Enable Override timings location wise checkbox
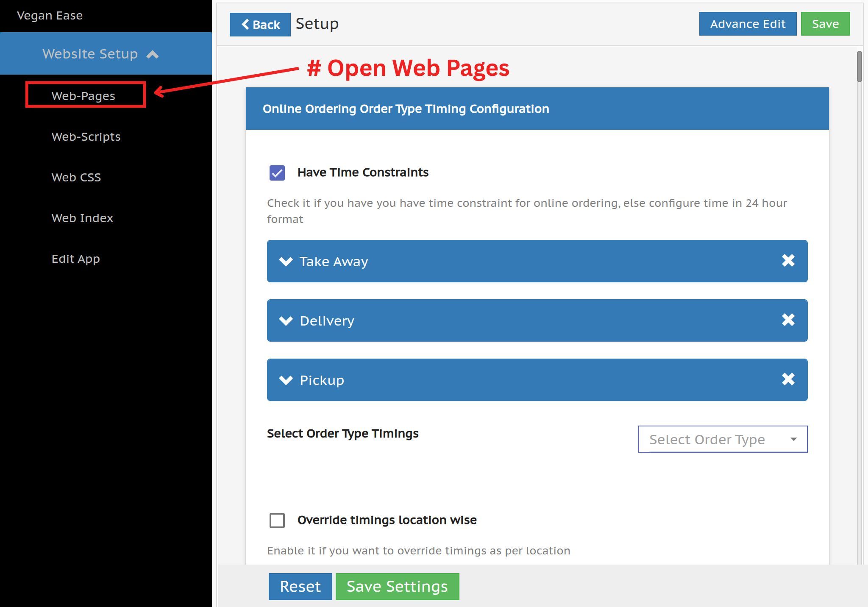This screenshot has height=607, width=868. point(277,520)
